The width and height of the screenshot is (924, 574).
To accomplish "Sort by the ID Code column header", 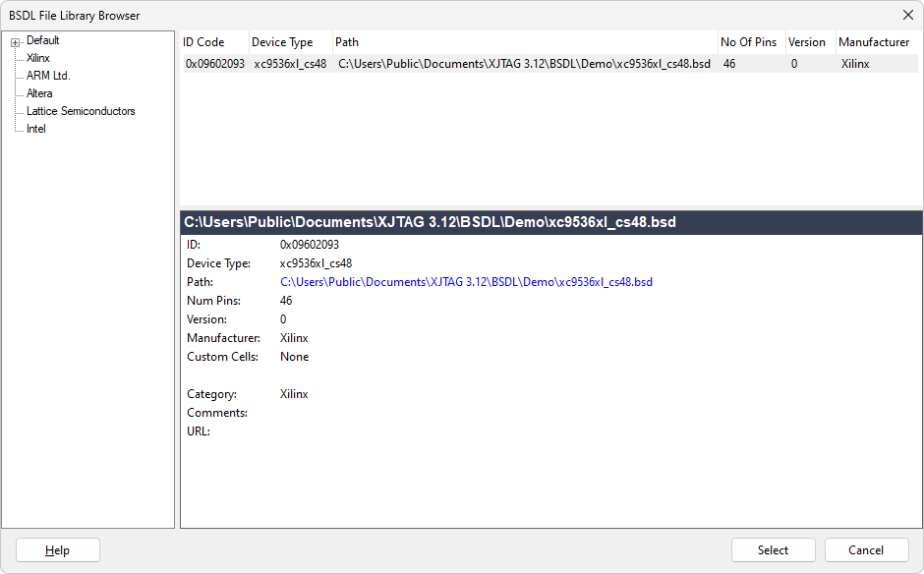I will [203, 42].
